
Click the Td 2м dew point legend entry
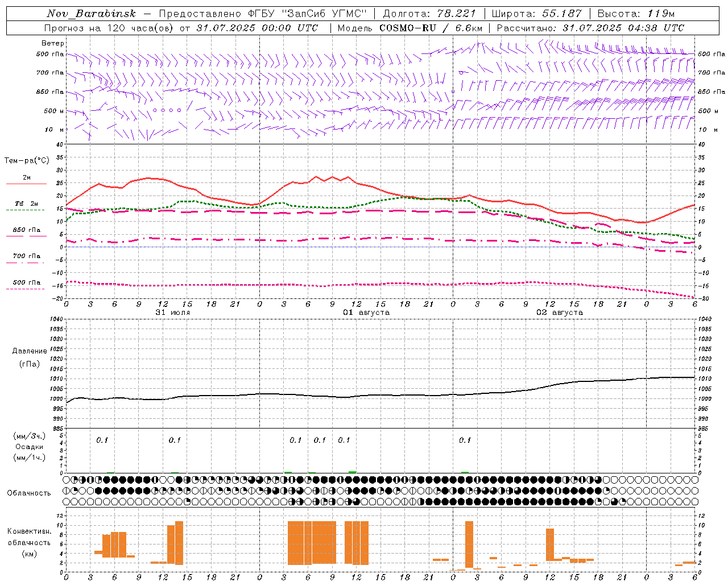(26, 206)
